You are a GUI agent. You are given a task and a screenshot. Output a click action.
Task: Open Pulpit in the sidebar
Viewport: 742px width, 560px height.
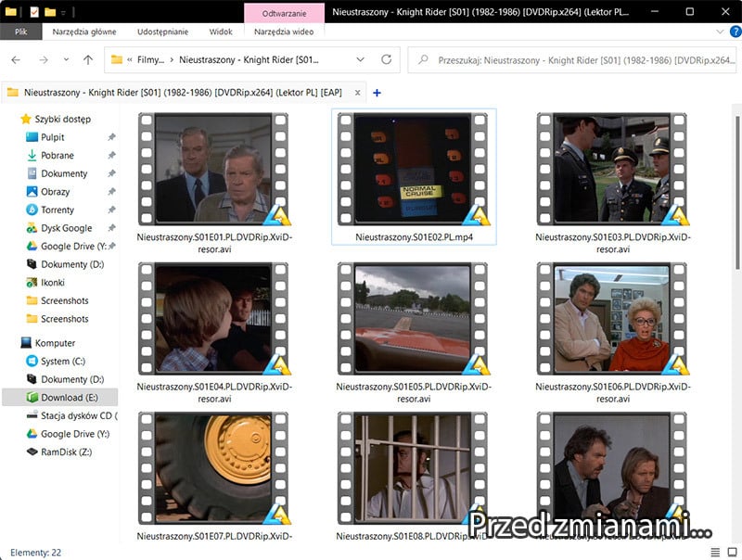[53, 137]
